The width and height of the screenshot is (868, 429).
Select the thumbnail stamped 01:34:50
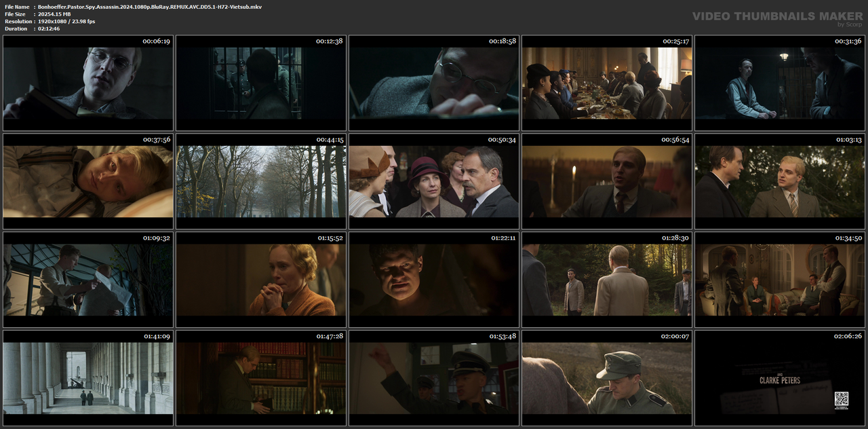click(780, 280)
